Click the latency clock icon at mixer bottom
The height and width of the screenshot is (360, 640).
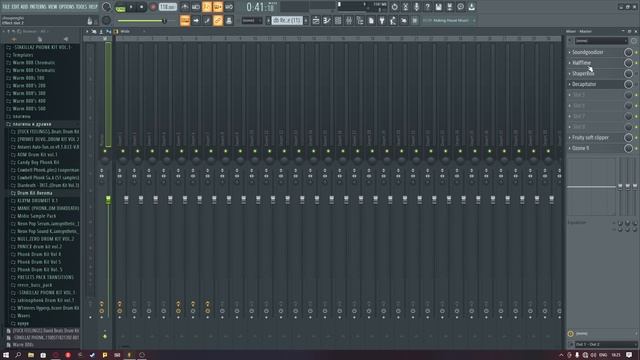tap(571, 334)
